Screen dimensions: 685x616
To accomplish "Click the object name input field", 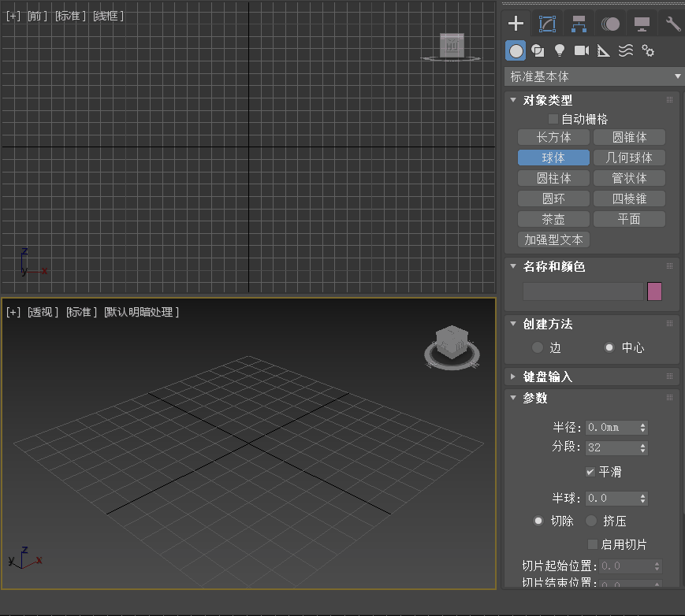I will click(x=583, y=291).
